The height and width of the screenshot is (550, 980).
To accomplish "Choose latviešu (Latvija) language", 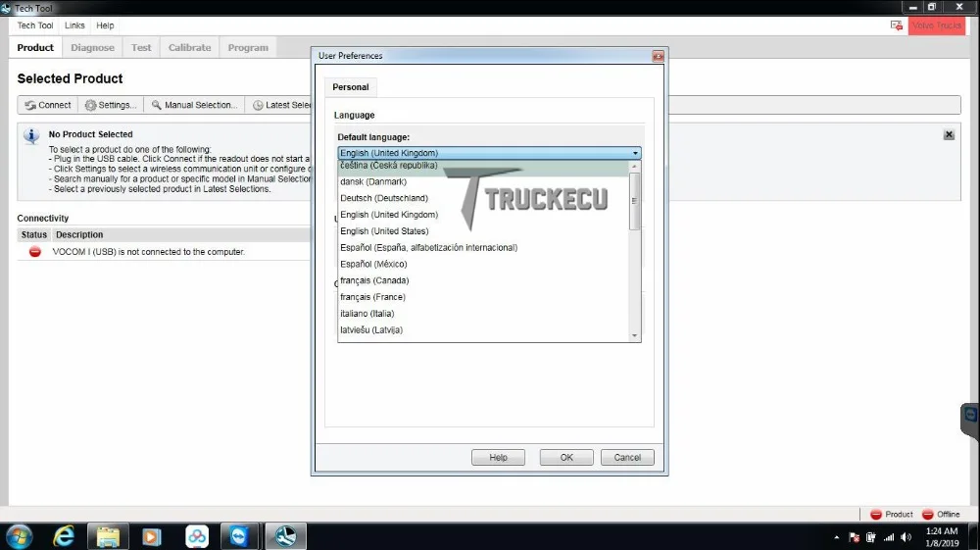I will pos(483,330).
